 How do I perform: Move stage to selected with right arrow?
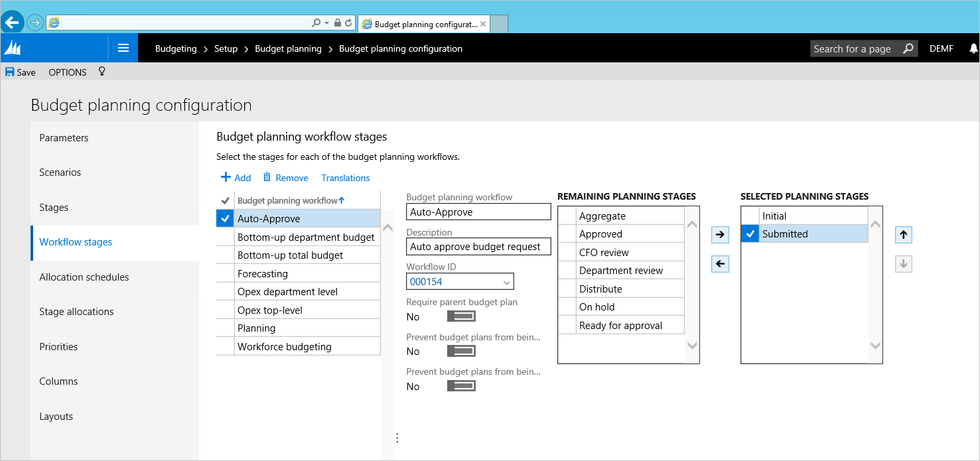[x=720, y=234]
